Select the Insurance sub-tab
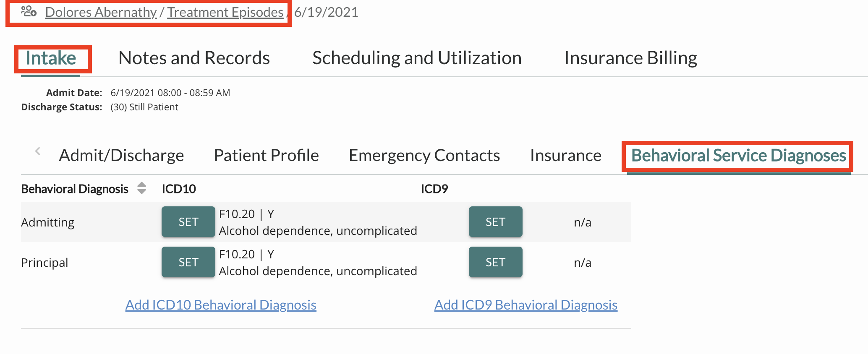Viewport: 868px width, 354px height. tap(565, 155)
